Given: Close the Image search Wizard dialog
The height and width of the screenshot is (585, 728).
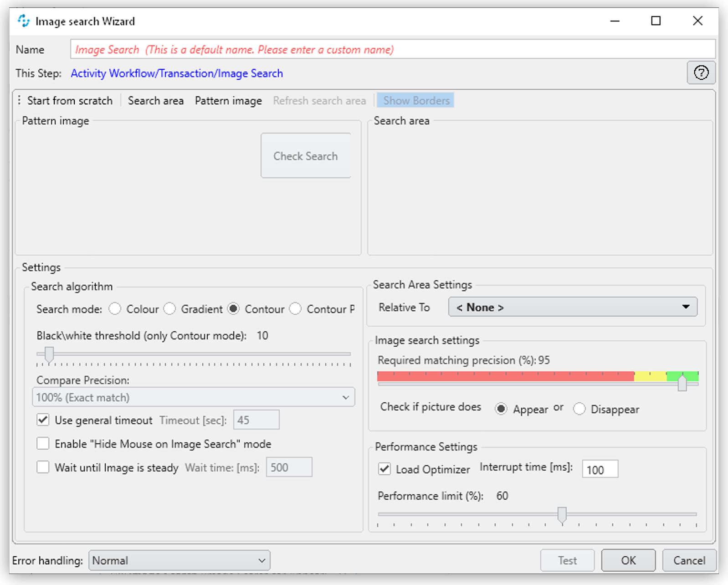Looking at the screenshot, I should click(x=697, y=21).
